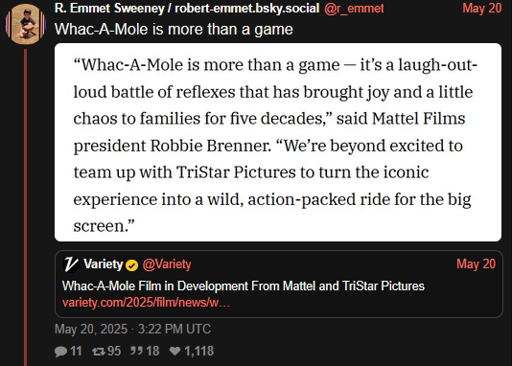
Task: Open R. Emmet Sweeney's profile avatar
Action: 26,24
